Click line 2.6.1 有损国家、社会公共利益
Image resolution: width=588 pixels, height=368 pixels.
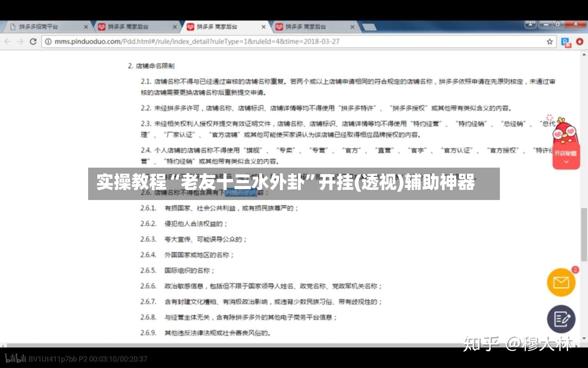[219, 208]
